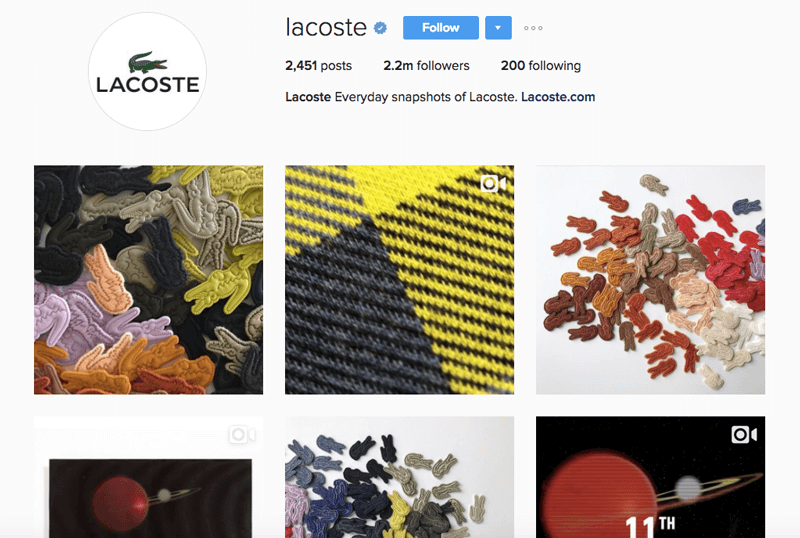Expand the suggested accounts dropdown arrow
Screen dimensions: 800x538
(x=498, y=28)
